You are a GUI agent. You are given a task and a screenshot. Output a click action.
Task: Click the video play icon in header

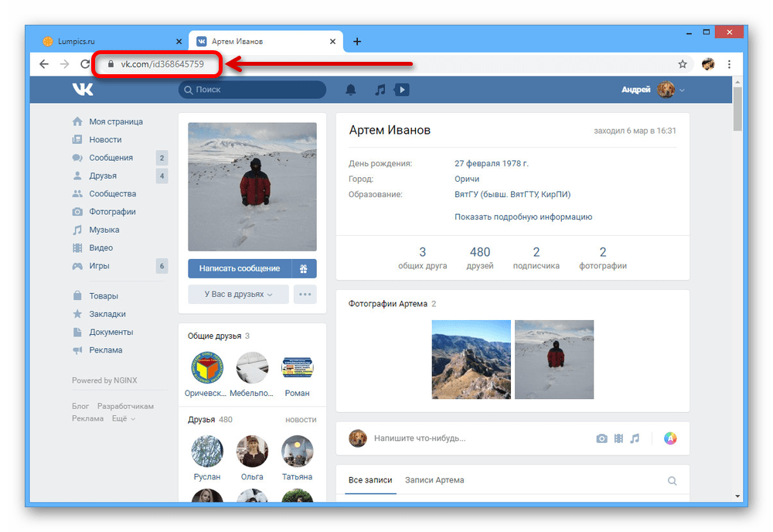[401, 90]
